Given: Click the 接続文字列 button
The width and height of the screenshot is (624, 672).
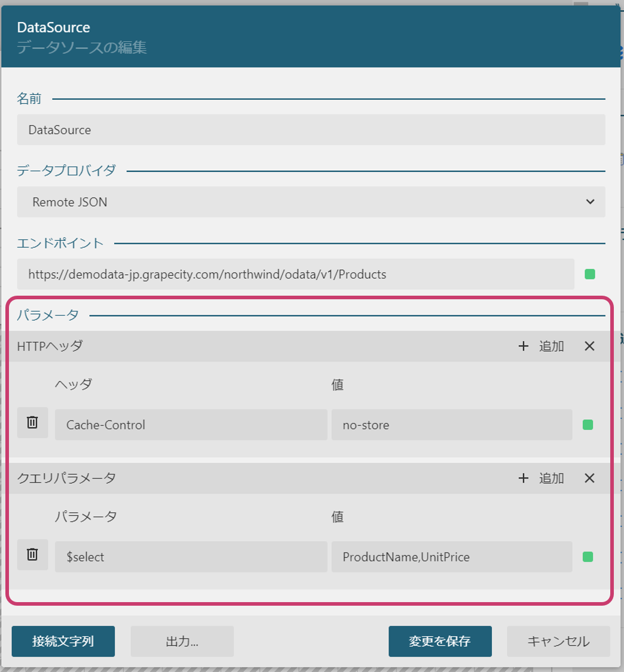Looking at the screenshot, I should 63,641.
